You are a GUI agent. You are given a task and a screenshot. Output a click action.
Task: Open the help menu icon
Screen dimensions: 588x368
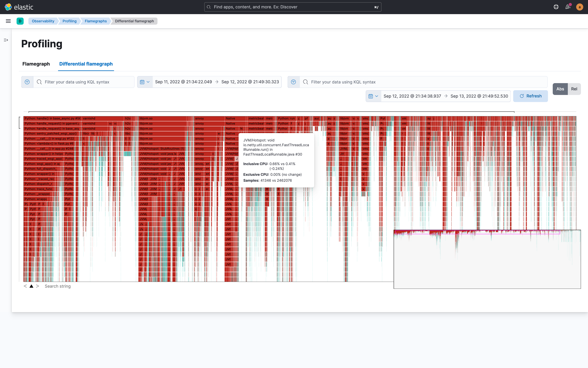click(x=556, y=7)
